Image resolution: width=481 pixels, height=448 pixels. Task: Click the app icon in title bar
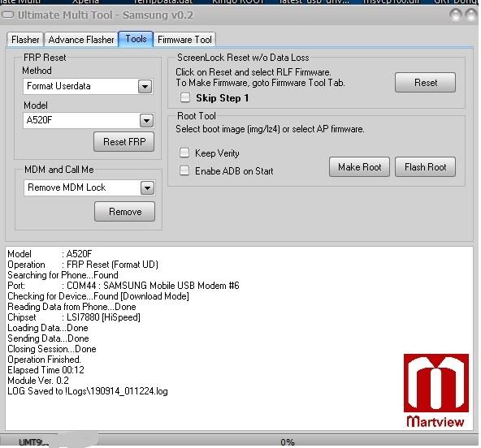click(x=7, y=15)
